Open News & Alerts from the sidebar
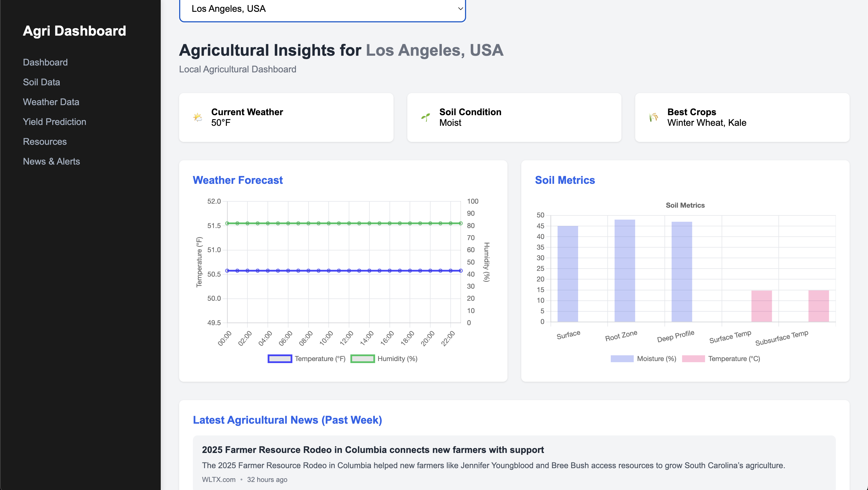 pos(51,161)
